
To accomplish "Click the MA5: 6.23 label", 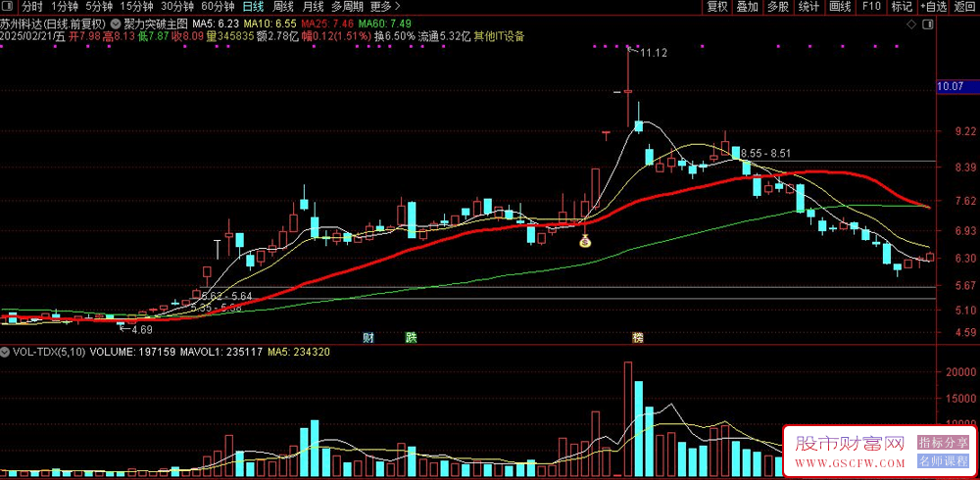I will click(x=217, y=24).
